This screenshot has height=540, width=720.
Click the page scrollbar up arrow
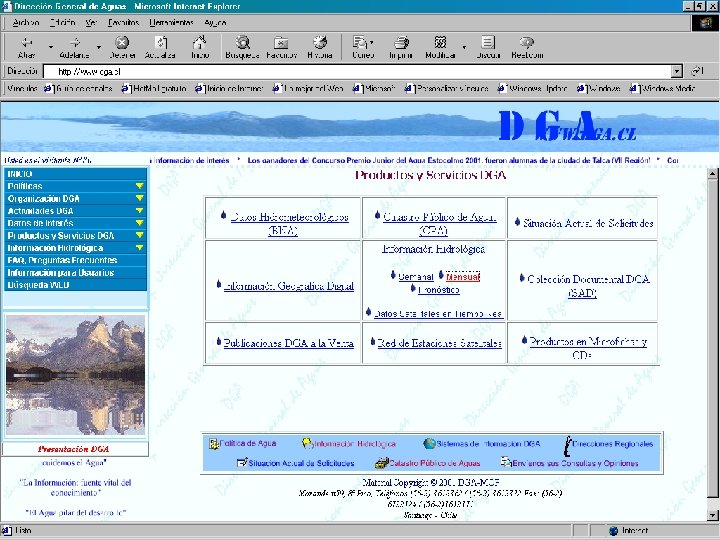[x=712, y=174]
